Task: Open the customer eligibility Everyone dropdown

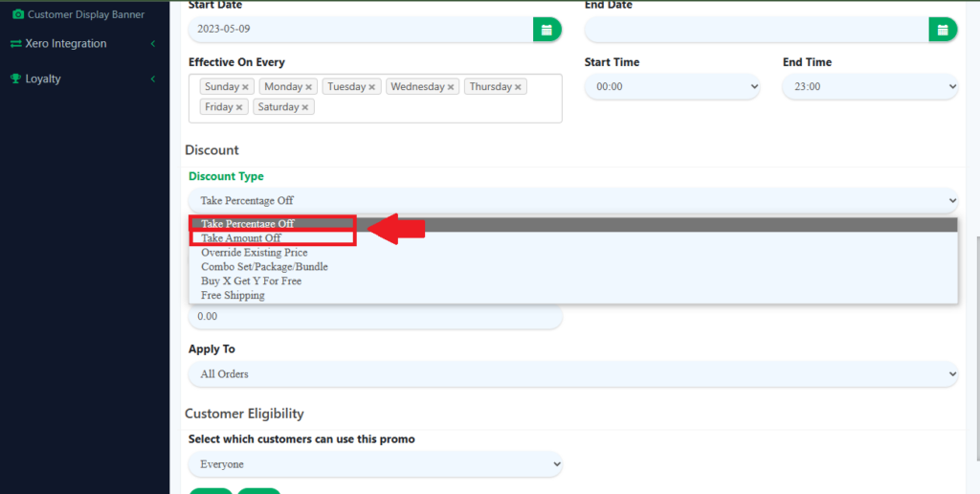Action: (375, 464)
